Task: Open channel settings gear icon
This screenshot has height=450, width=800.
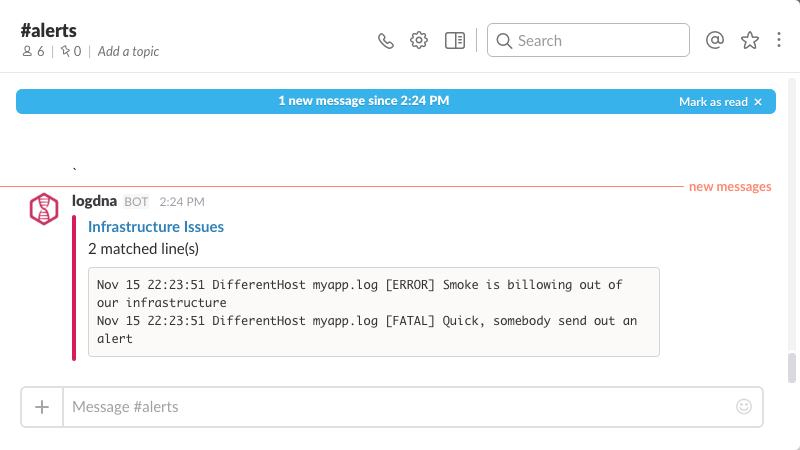Action: [419, 41]
